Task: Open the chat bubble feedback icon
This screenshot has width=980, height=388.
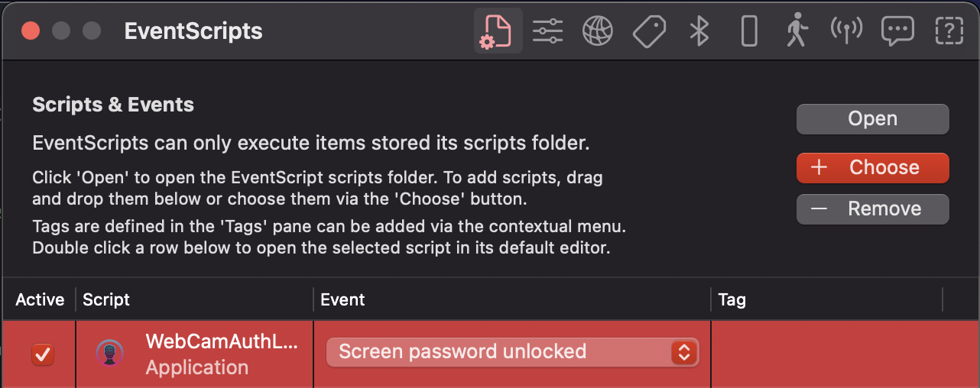Action: 897,31
